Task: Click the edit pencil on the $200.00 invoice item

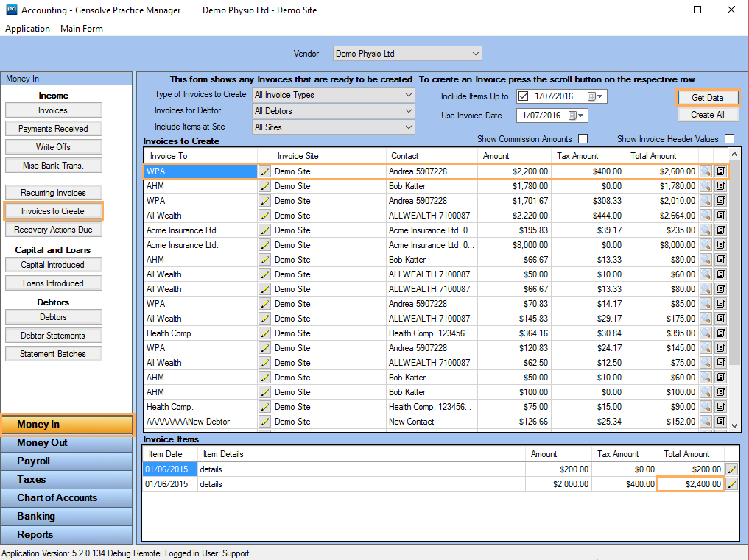Action: tap(732, 469)
